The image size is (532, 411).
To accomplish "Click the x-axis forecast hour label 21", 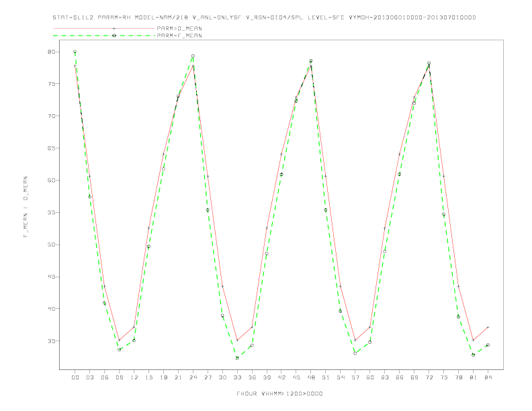I will click(178, 377).
